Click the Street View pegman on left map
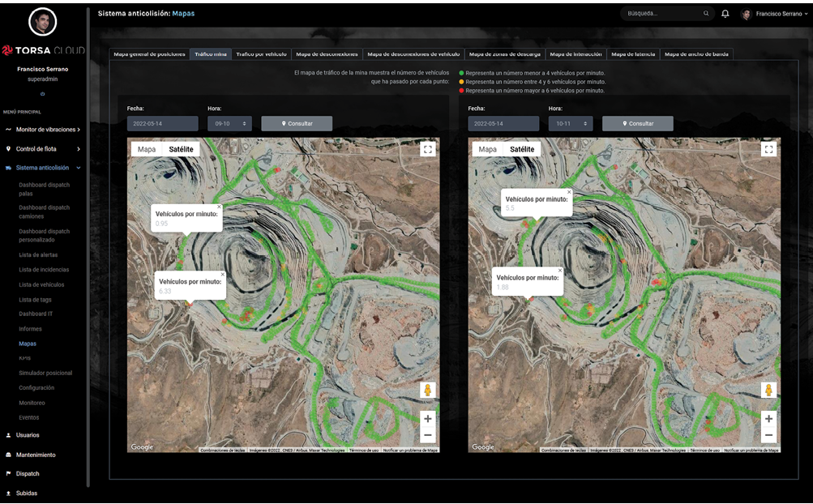 (428, 390)
